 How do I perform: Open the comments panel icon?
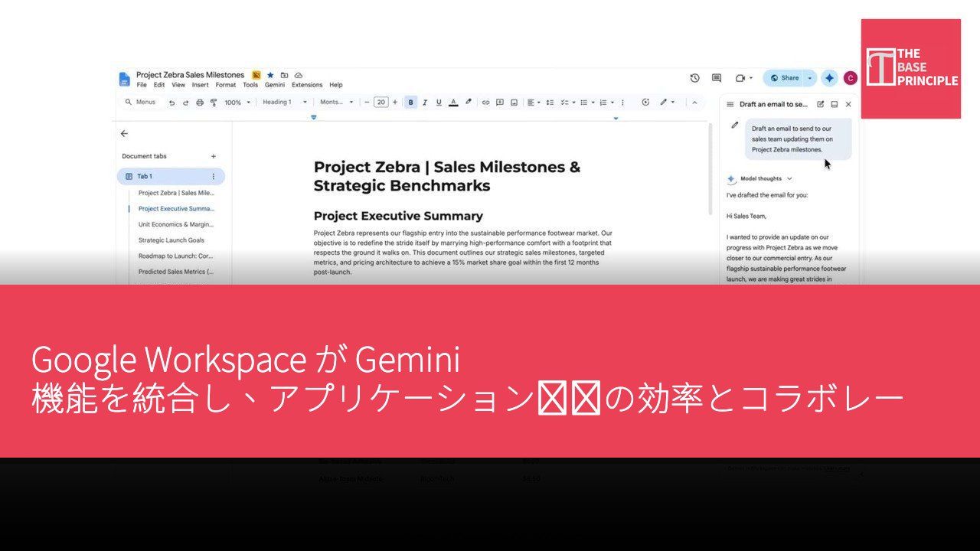click(717, 78)
